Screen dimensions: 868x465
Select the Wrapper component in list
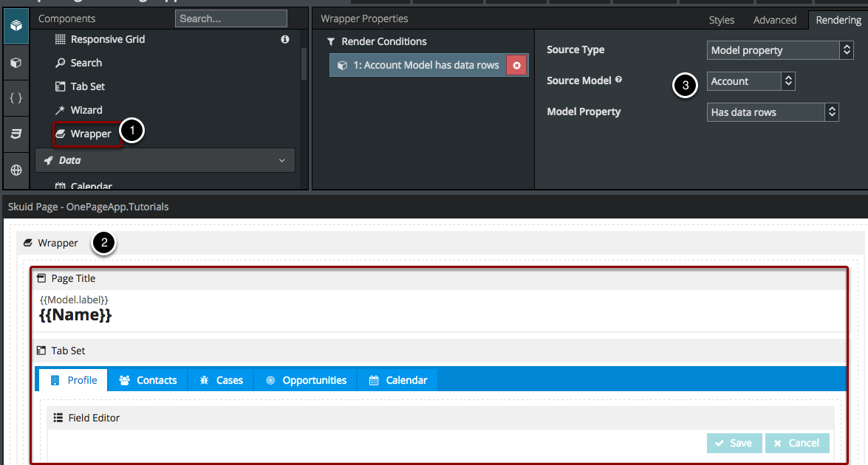tap(90, 134)
